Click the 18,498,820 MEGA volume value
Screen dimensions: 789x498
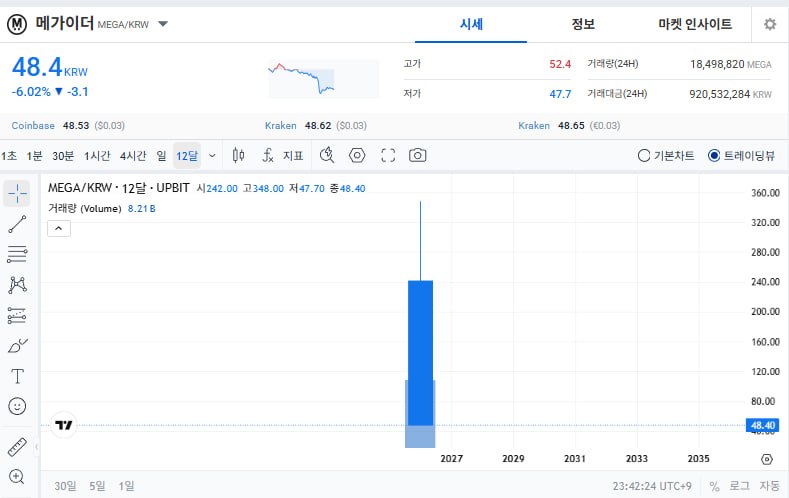(731, 64)
